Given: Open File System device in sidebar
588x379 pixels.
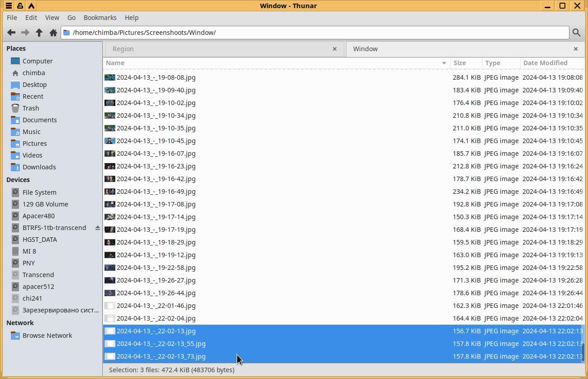Looking at the screenshot, I should [39, 192].
